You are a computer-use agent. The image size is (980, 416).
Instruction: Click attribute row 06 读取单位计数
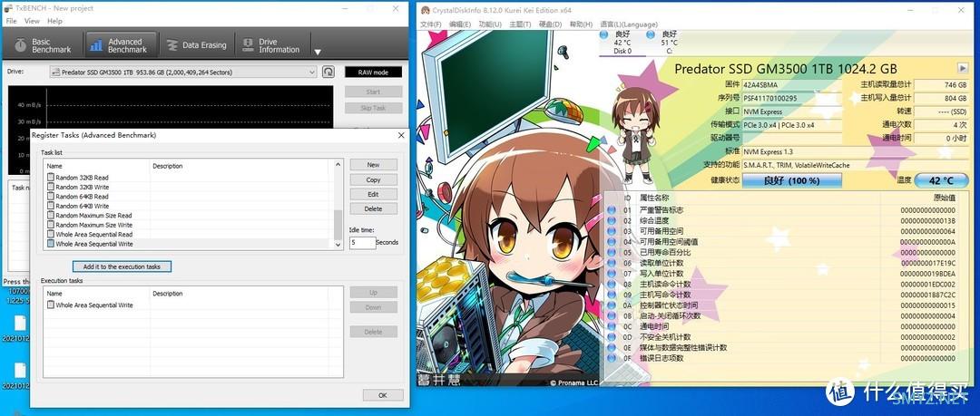point(788,263)
